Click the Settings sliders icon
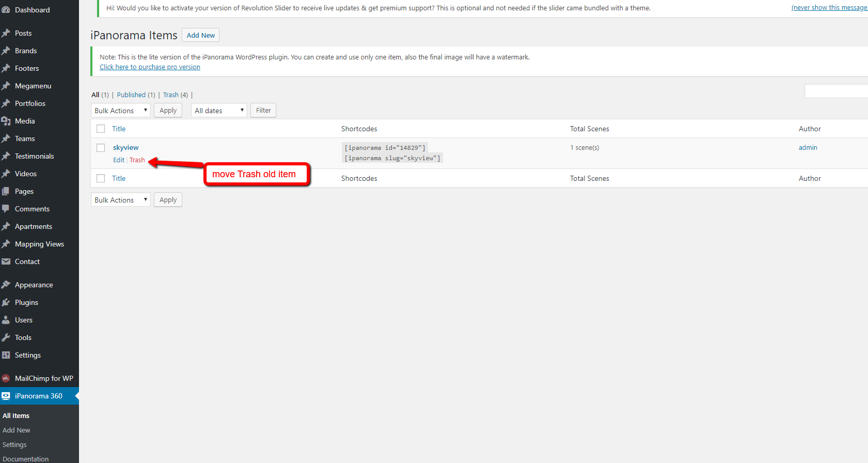868x463 pixels. click(6, 355)
